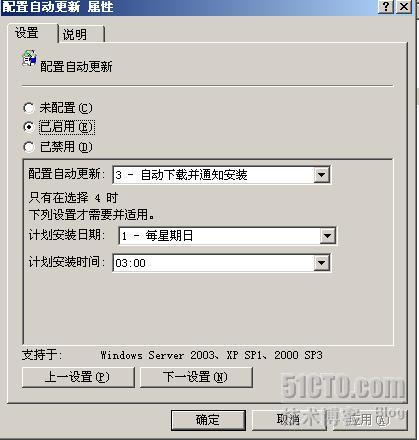This screenshot has width=419, height=440.
Task: Confirm with the 确定 button
Action: point(208,420)
